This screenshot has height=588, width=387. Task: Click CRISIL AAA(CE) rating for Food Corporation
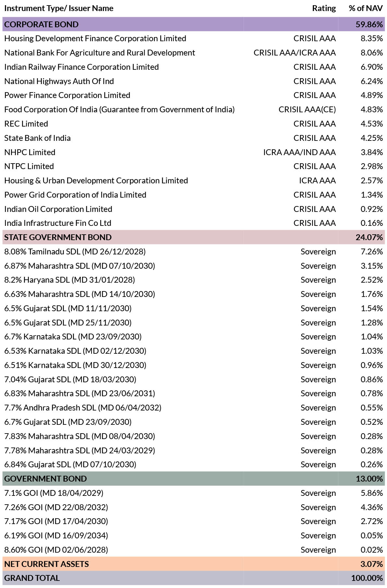[x=307, y=110]
